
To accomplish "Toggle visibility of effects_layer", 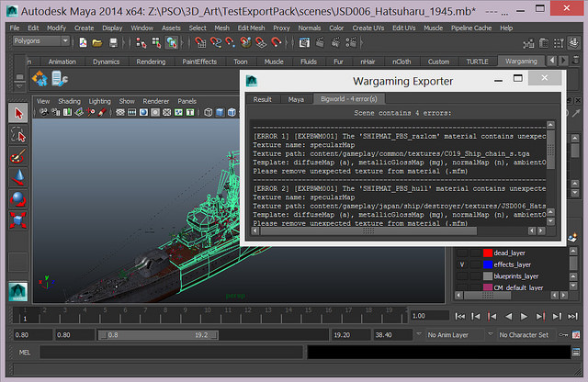I will tap(460, 264).
